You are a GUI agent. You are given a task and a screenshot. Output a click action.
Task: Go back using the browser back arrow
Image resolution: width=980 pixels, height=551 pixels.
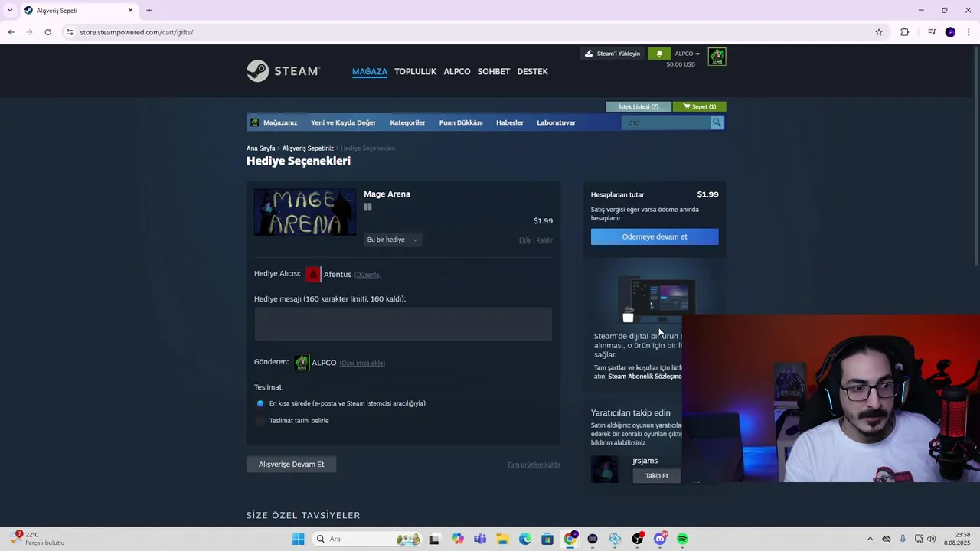tap(11, 32)
